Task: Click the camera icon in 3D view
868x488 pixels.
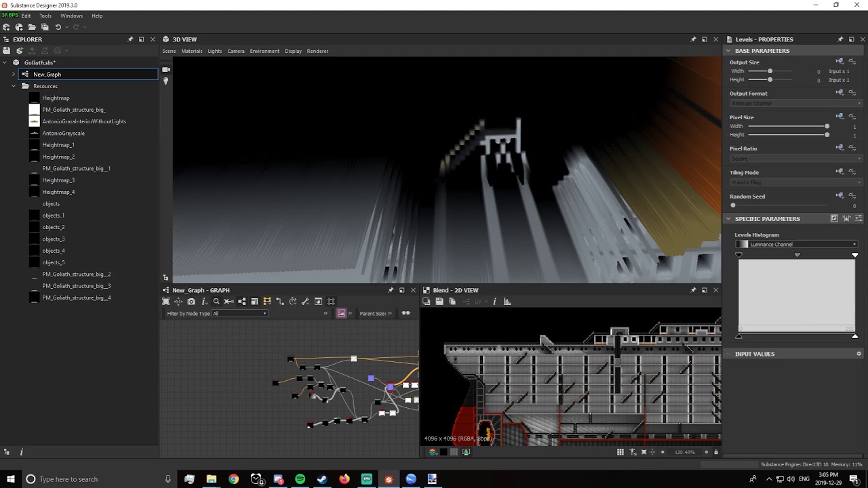Action: (165, 69)
